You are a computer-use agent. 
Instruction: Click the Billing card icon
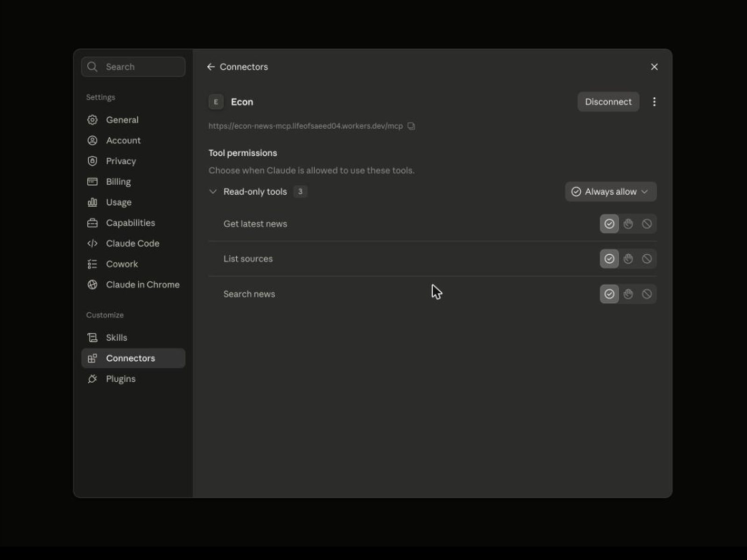pyautogui.click(x=92, y=182)
